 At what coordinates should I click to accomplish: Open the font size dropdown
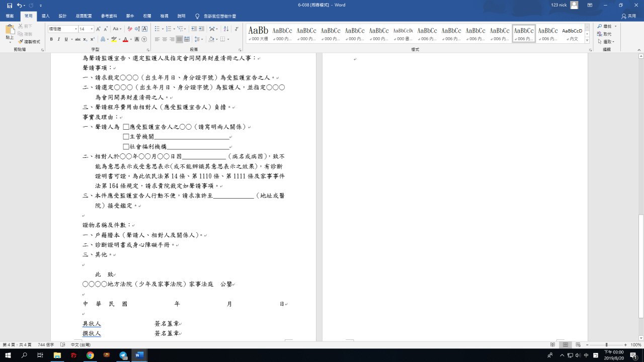click(92, 29)
